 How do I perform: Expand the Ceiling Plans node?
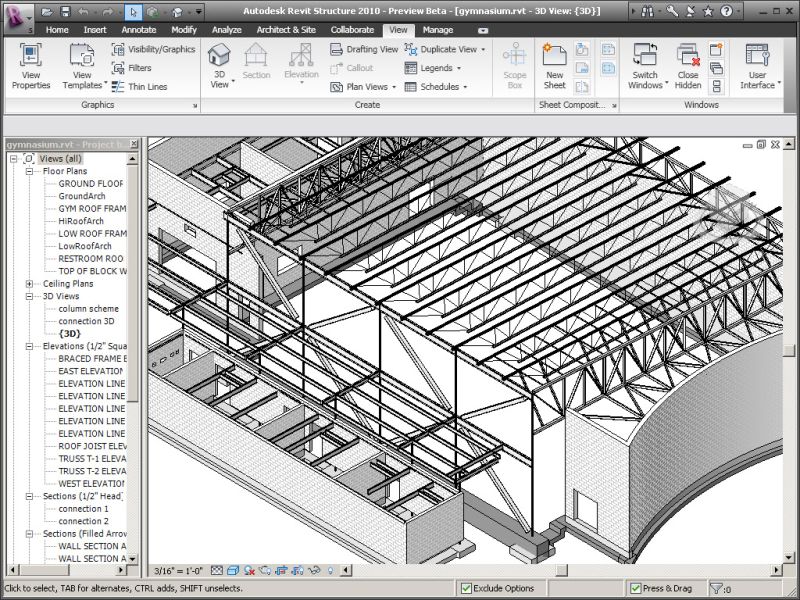tap(29, 284)
